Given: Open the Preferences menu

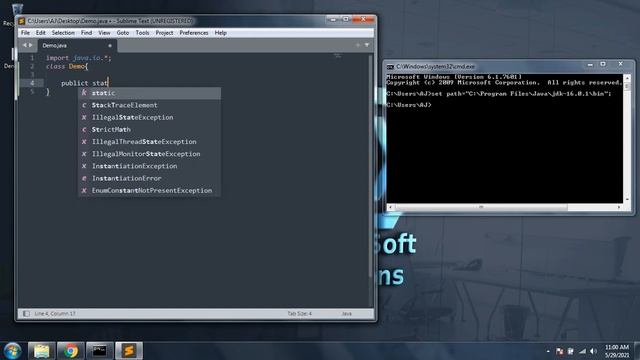Looking at the screenshot, I should [193, 33].
